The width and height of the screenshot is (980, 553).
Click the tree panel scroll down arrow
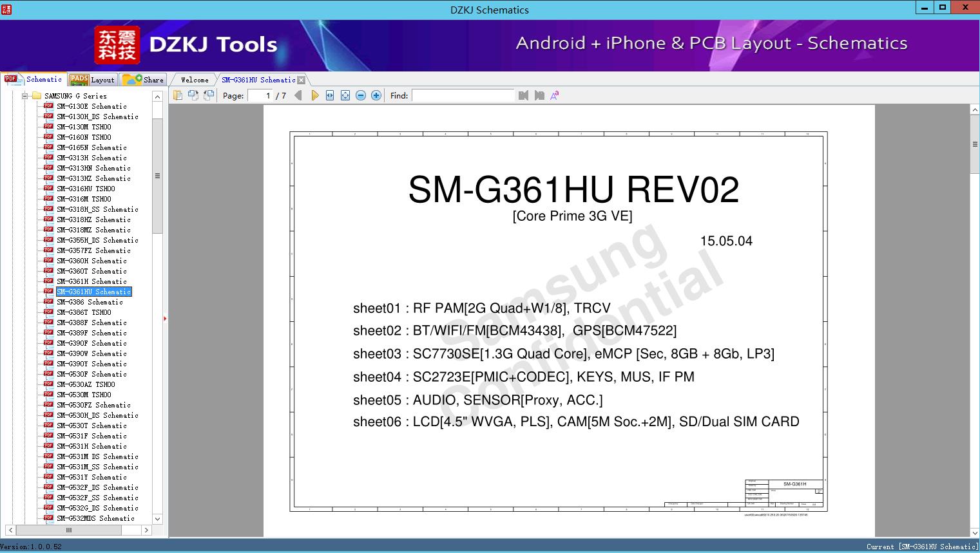[157, 519]
